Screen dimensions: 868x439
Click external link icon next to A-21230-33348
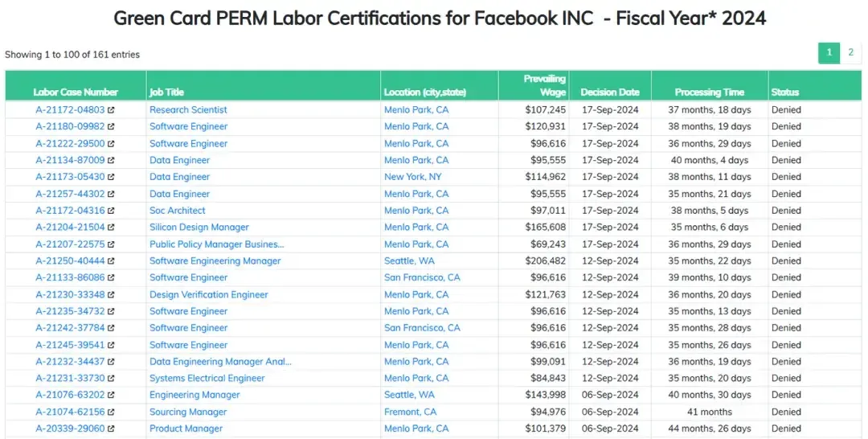(111, 295)
